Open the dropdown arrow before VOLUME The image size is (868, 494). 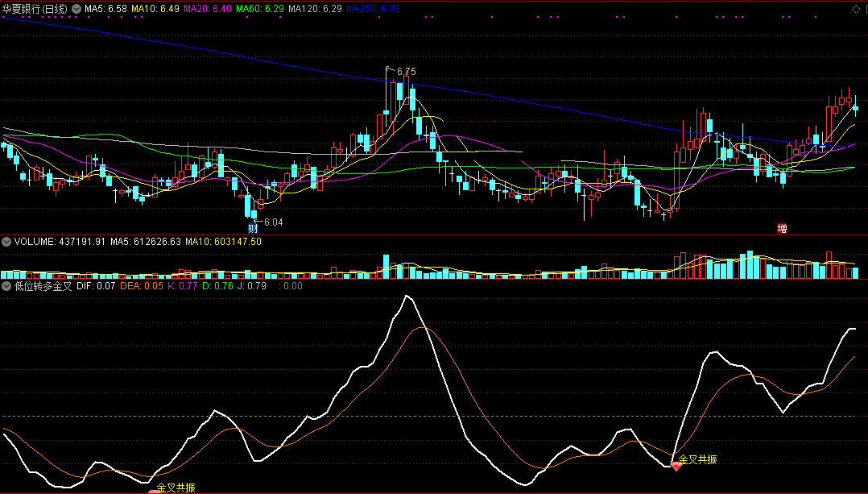coord(6,242)
